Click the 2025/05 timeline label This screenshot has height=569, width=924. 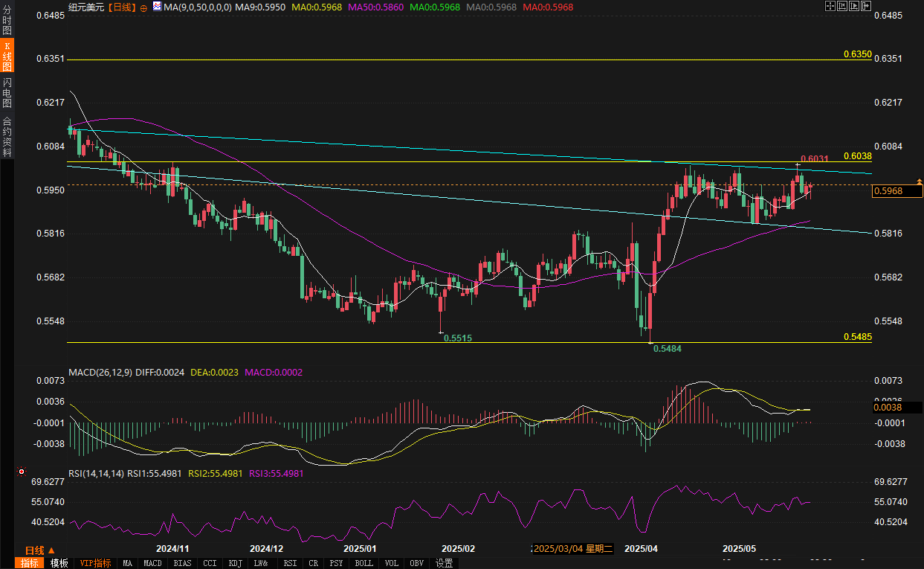(x=739, y=548)
